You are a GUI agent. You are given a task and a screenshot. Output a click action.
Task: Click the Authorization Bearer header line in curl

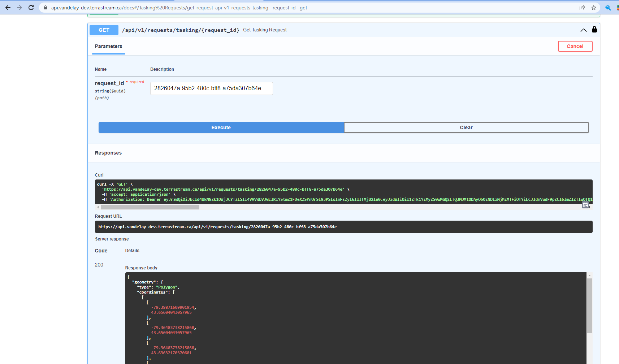click(x=347, y=199)
